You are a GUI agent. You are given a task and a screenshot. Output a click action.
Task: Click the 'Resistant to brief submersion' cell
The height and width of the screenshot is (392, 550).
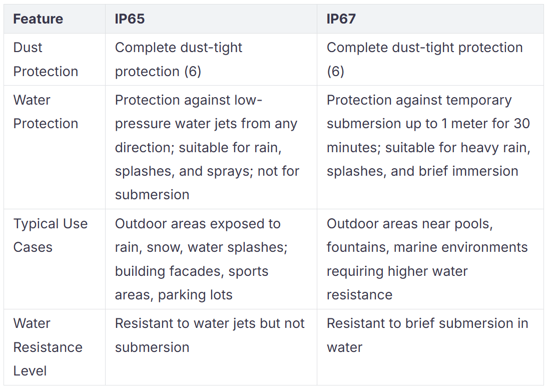[x=427, y=335]
